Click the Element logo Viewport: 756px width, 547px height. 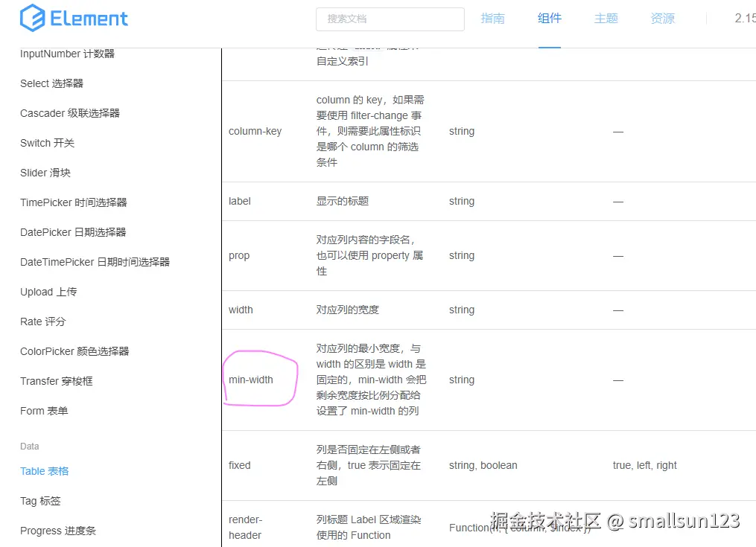coord(74,19)
